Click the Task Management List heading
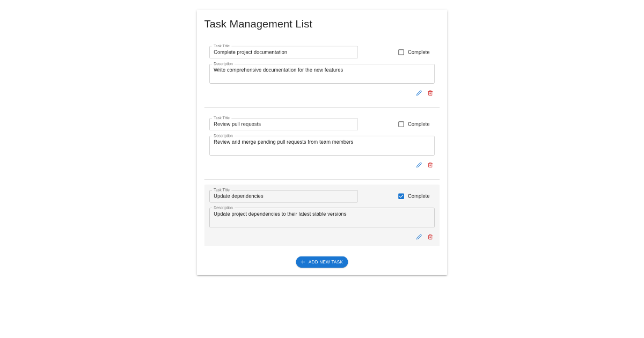This screenshot has width=644, height=338. click(x=258, y=24)
